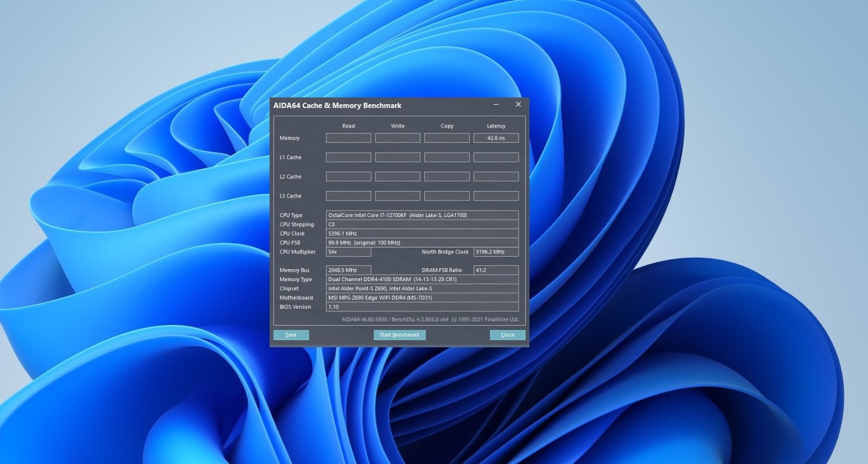Click the Memory Copy result box
Image resolution: width=868 pixels, height=464 pixels.
click(447, 138)
